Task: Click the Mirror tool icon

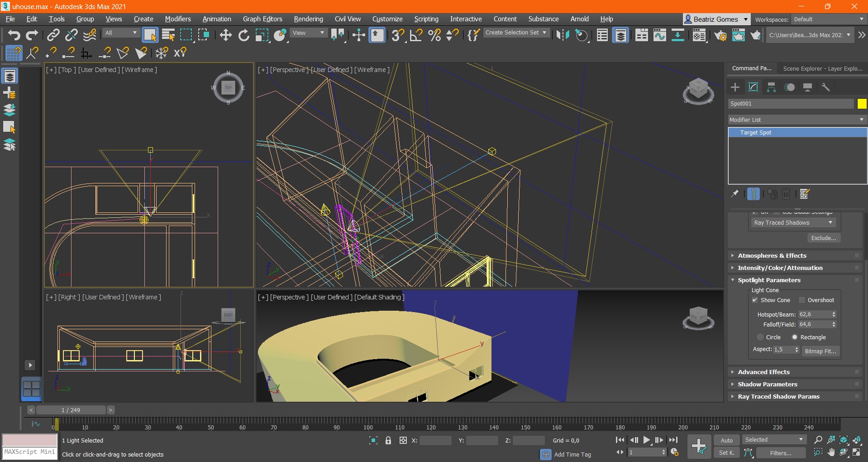Action: [563, 35]
